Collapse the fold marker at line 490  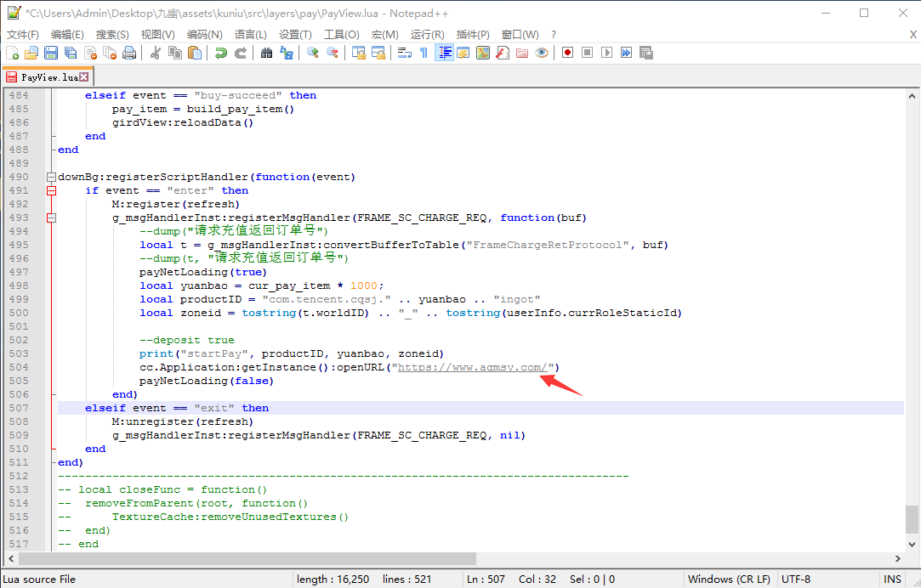(x=51, y=177)
